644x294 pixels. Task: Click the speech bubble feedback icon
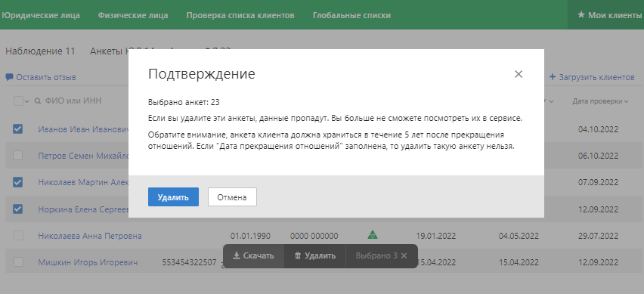9,77
